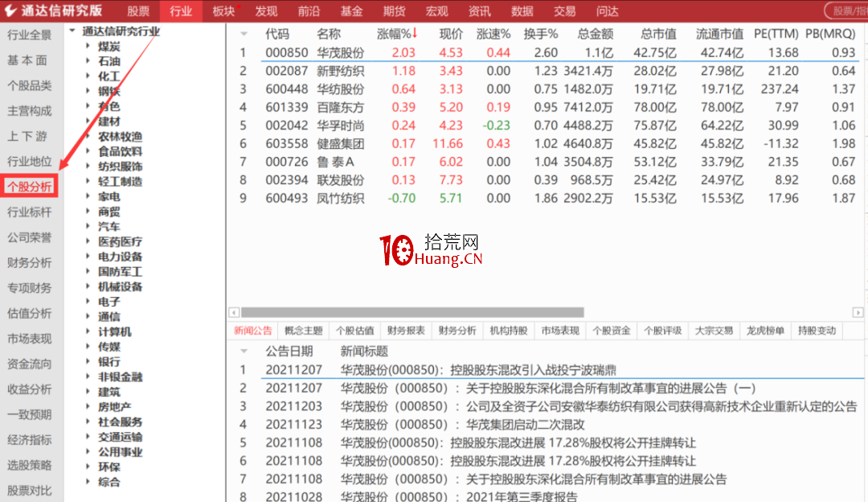Open the 板块 top menu
Viewport: 868px width, 502px height.
[x=223, y=11]
